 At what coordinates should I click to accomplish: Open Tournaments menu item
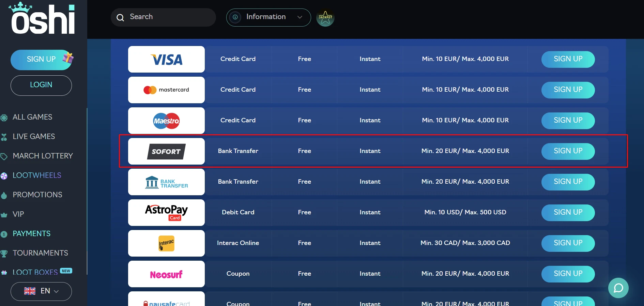pos(40,253)
